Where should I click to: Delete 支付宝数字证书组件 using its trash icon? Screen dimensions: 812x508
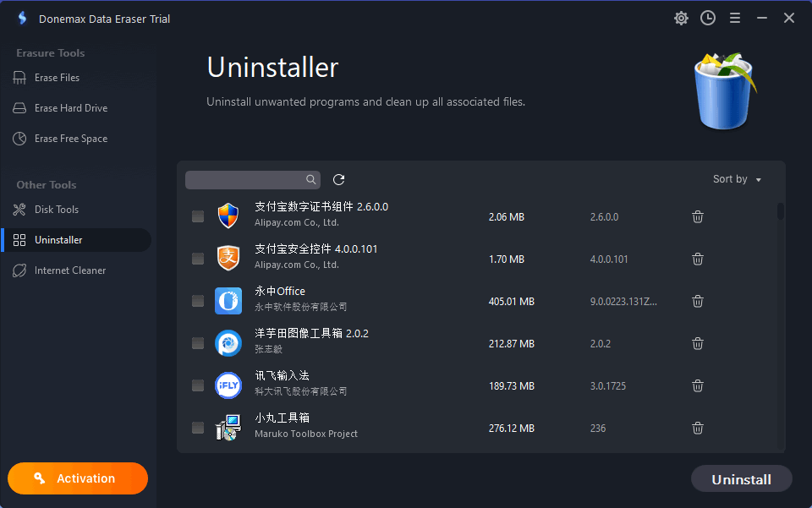pyautogui.click(x=698, y=216)
